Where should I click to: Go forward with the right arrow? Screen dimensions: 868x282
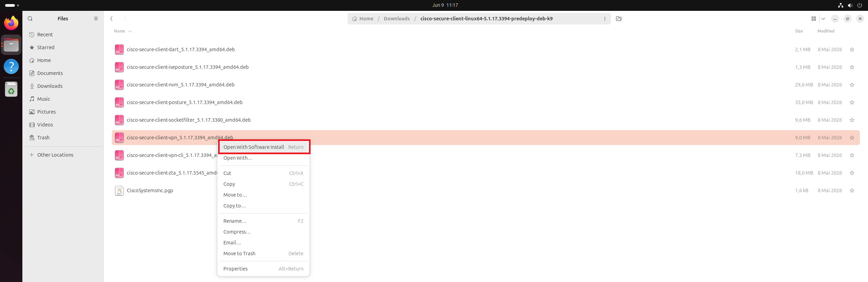click(125, 19)
